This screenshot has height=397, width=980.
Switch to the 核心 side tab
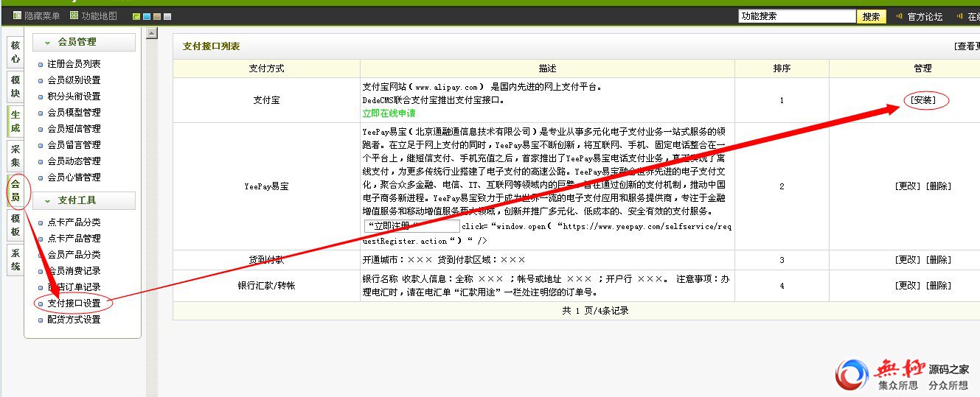pos(15,52)
